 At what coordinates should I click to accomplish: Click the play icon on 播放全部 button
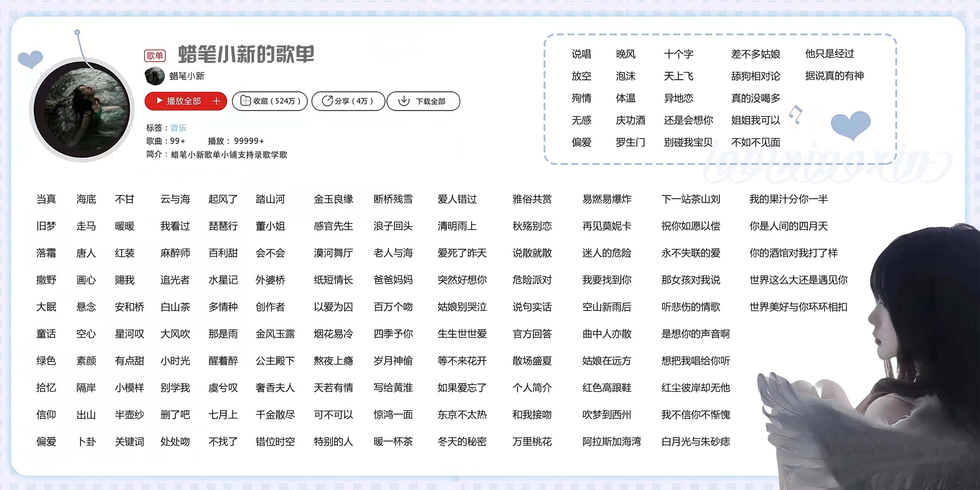point(159,101)
